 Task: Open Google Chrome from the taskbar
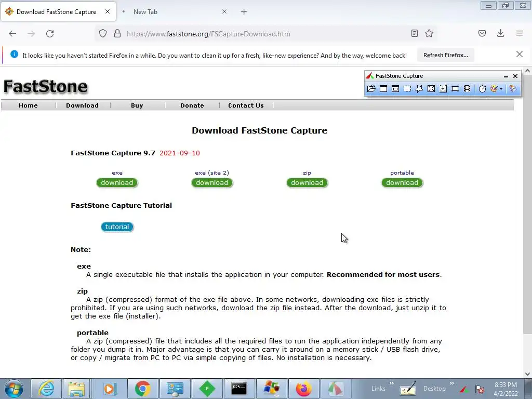tap(142, 389)
